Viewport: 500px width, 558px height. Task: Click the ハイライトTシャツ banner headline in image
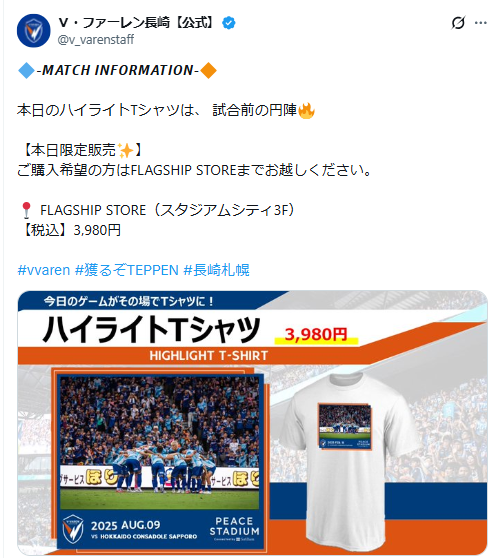[151, 329]
